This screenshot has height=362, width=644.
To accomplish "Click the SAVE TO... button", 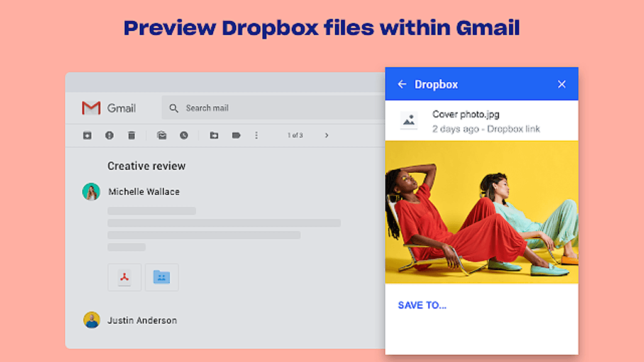I will tap(422, 305).
